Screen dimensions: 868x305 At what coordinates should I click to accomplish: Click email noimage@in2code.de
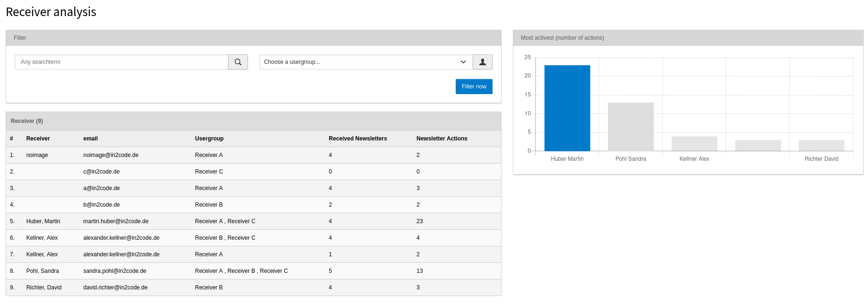coord(111,155)
